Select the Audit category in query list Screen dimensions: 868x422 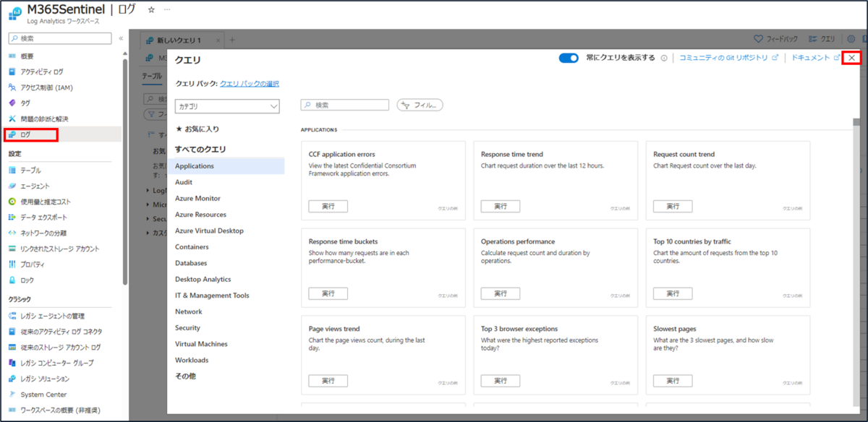coord(183,181)
